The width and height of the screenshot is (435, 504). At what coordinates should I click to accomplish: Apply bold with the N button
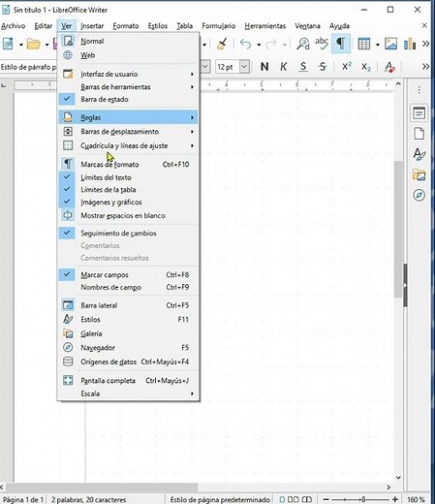click(264, 67)
